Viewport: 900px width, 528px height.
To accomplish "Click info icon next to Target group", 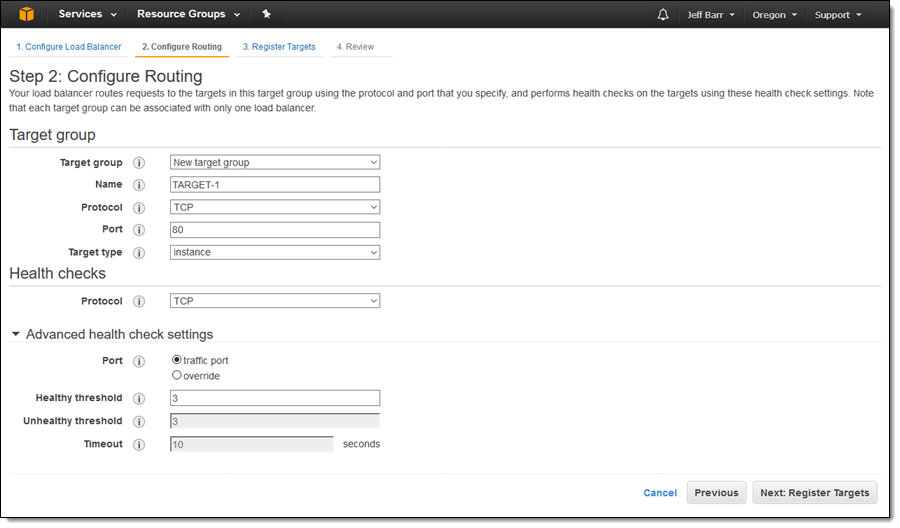I will click(x=139, y=163).
